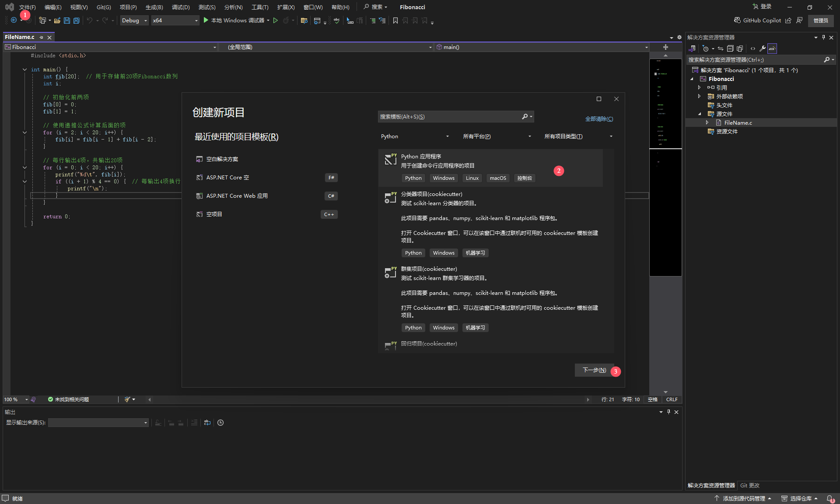Image resolution: width=840 pixels, height=504 pixels.
Task: Click the clear all output icon
Action: 194,423
